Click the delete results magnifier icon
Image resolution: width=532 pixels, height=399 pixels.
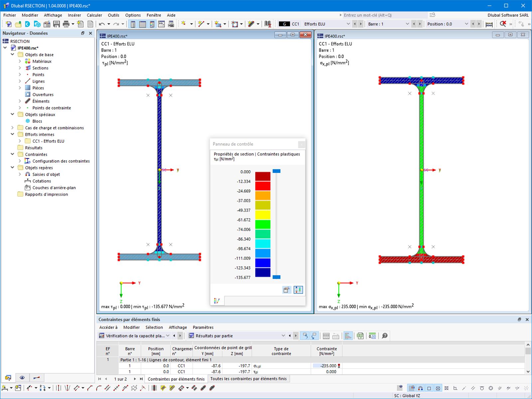coord(503,24)
